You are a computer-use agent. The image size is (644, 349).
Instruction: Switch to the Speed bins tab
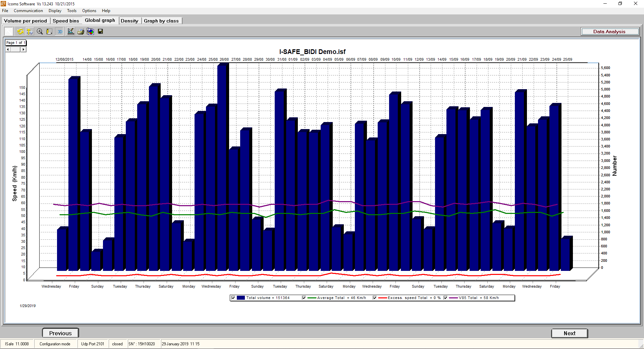66,20
